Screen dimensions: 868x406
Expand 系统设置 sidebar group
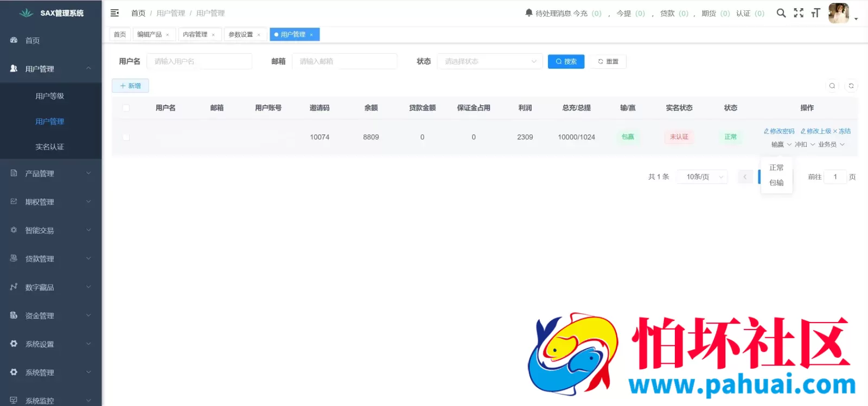[x=51, y=344]
